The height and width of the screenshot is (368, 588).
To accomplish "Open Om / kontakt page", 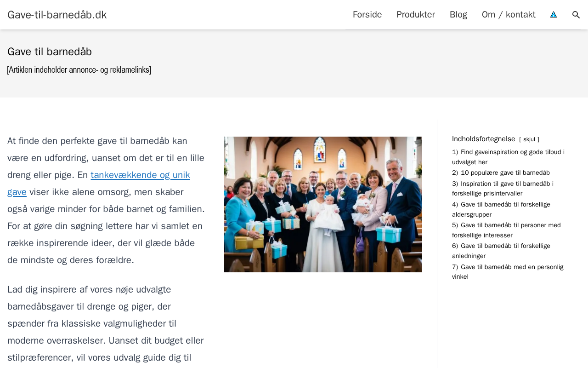I will coord(509,15).
